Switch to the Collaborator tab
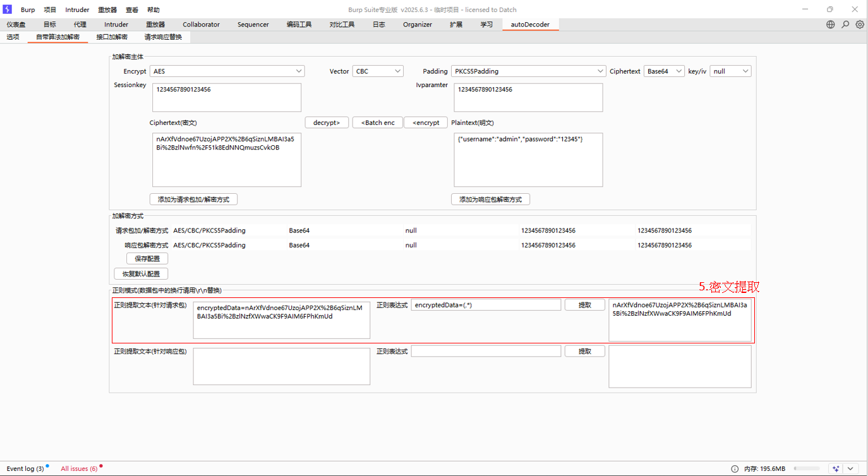 pyautogui.click(x=201, y=25)
